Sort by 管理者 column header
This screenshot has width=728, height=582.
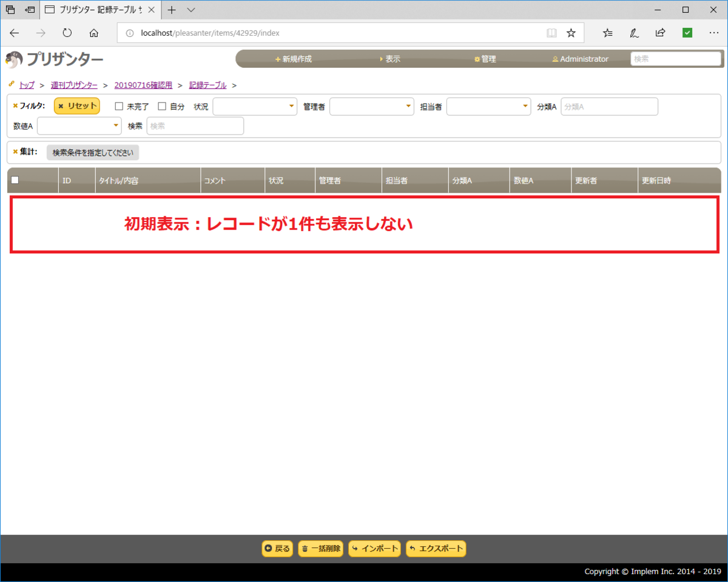pyautogui.click(x=348, y=181)
